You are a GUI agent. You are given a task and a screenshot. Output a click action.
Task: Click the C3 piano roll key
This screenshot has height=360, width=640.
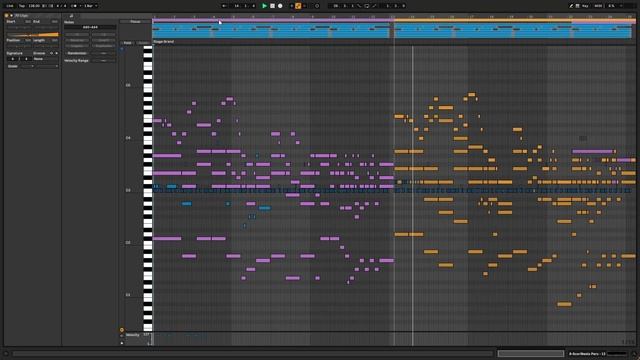tap(148, 190)
